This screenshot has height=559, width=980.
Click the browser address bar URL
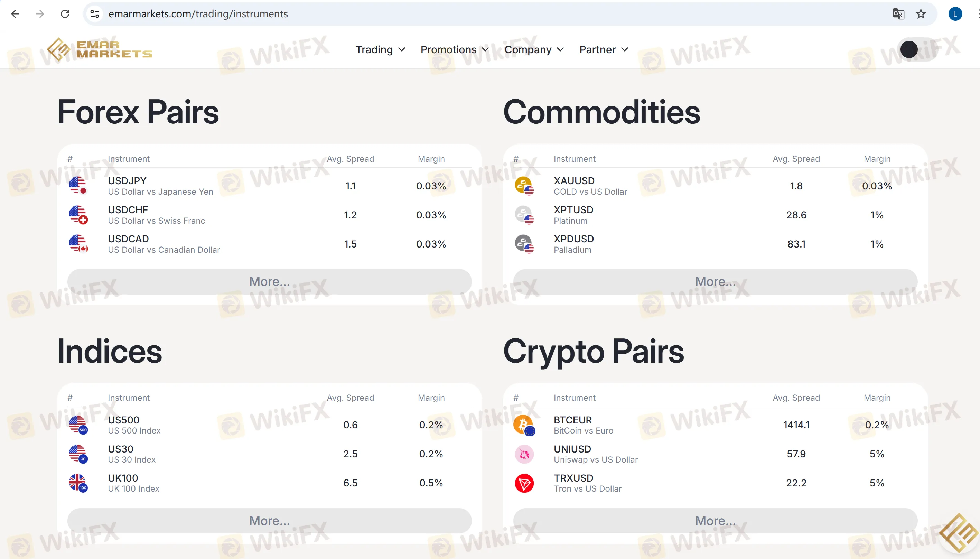[198, 14]
